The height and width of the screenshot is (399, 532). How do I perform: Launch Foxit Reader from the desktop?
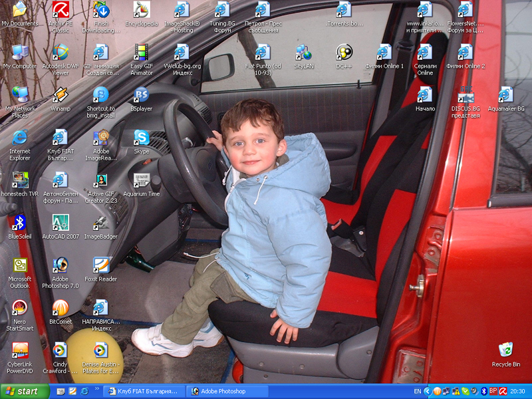point(101,265)
